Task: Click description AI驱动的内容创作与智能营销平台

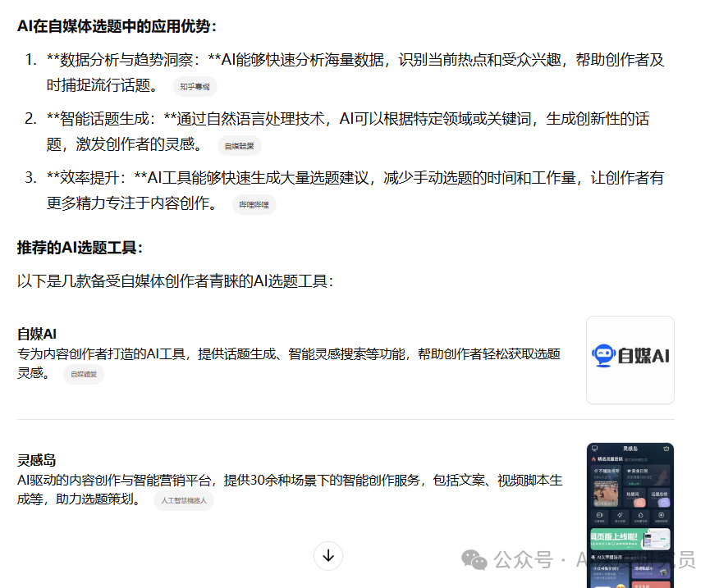Action: [290, 490]
